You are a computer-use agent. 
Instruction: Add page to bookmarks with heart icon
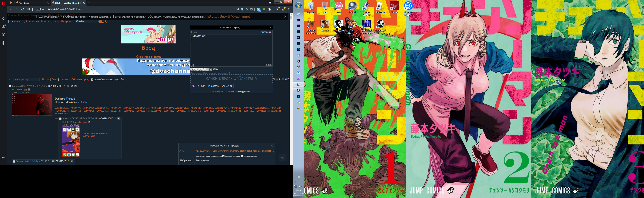(x=252, y=9)
